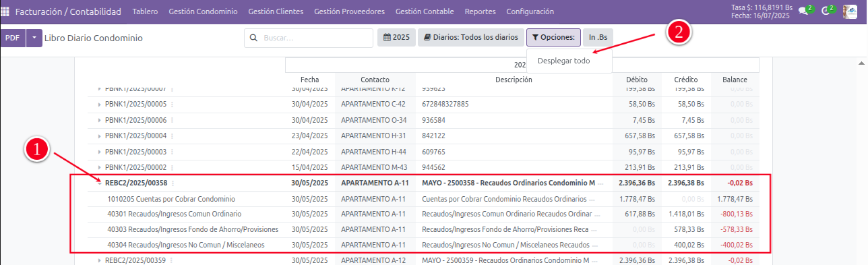Click the Contacto column header

coord(375,80)
